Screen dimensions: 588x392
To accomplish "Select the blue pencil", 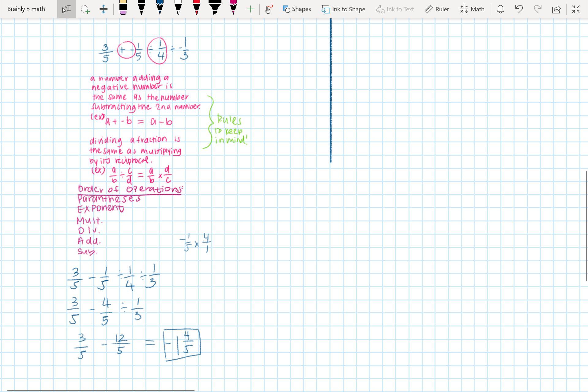I will (x=160, y=8).
